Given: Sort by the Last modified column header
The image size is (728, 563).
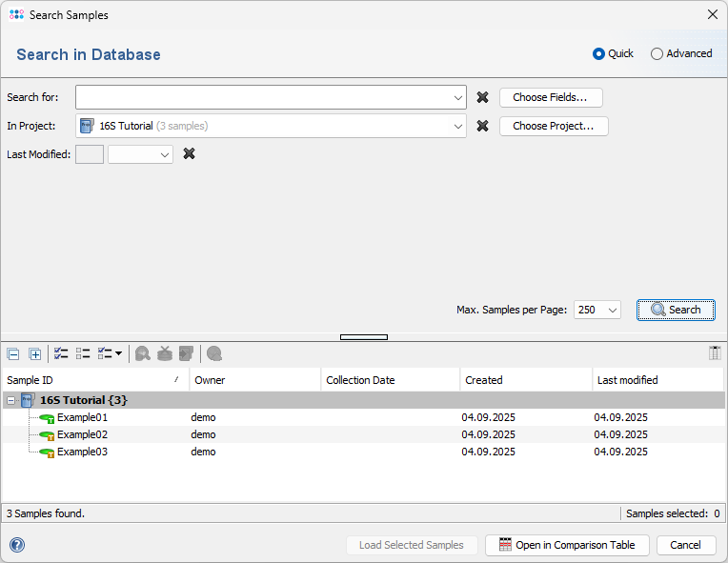Looking at the screenshot, I should pos(657,380).
